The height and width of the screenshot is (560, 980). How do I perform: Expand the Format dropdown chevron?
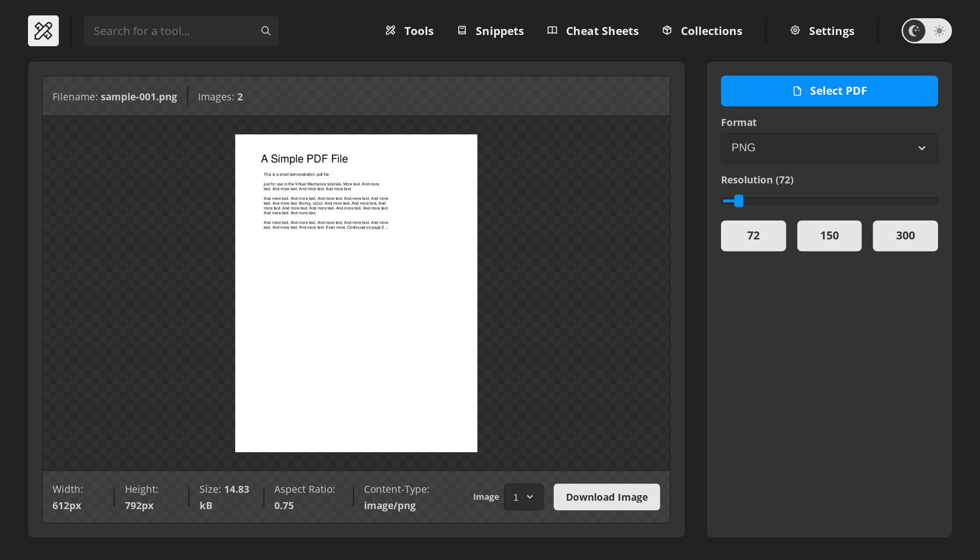[922, 148]
